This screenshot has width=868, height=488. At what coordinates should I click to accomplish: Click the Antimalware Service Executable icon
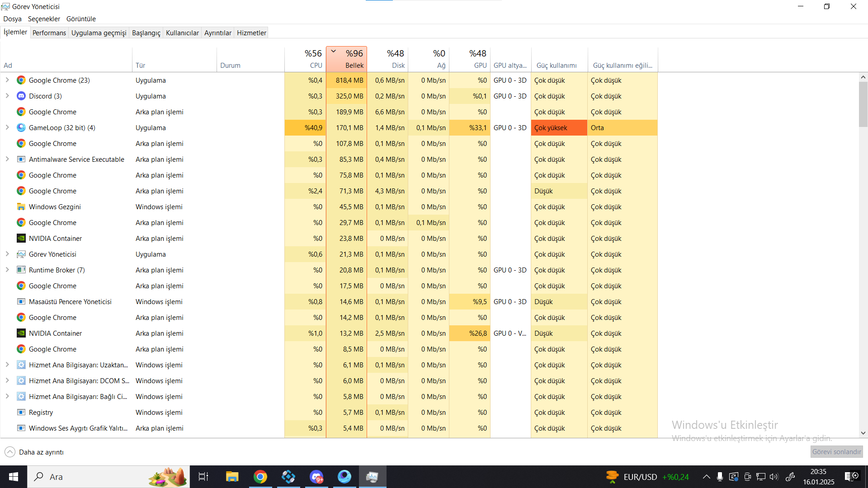click(21, 159)
